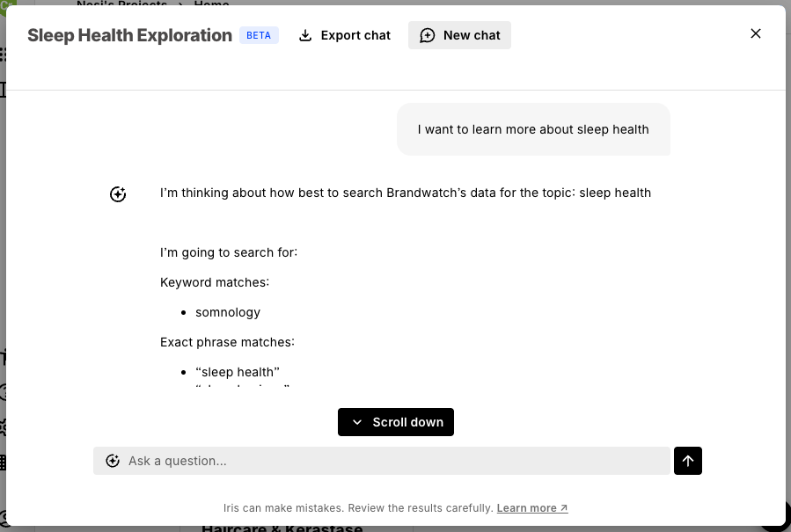Select the user message about sleep health

tap(533, 129)
